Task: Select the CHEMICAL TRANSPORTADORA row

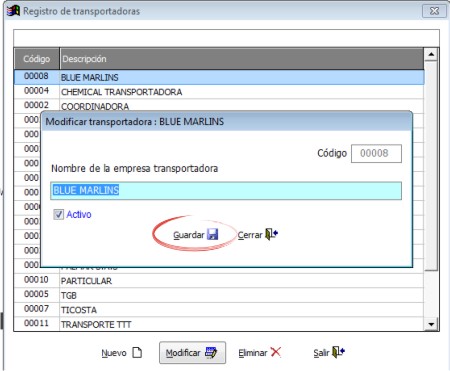Action: [219, 92]
